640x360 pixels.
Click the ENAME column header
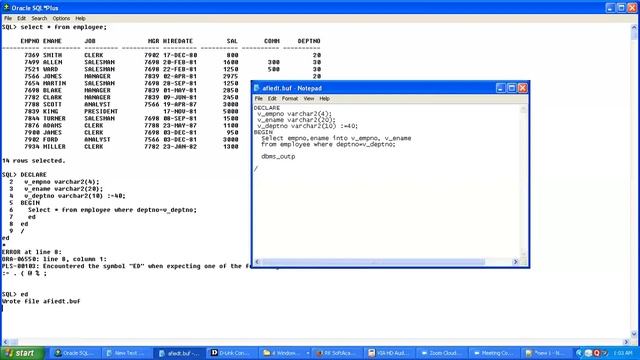pos(52,41)
